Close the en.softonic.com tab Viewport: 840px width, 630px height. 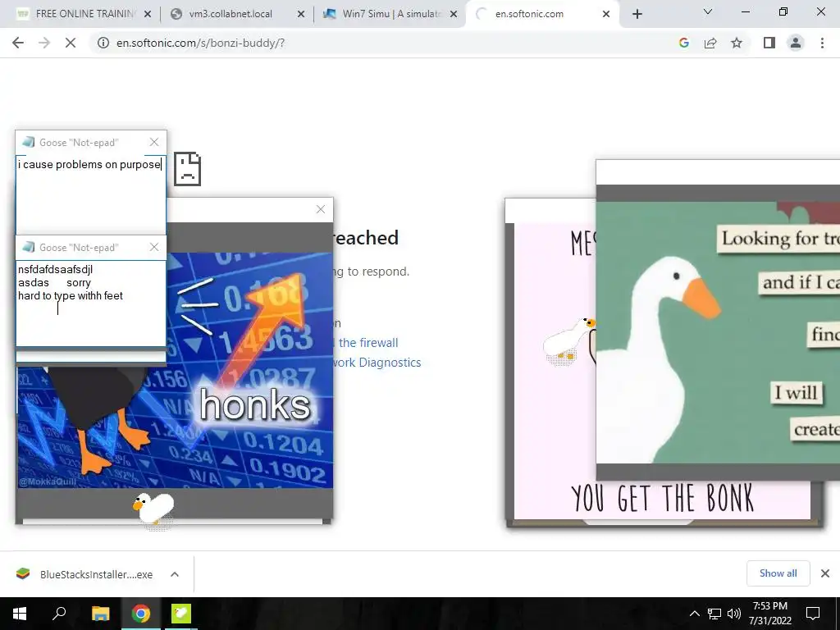click(x=606, y=14)
